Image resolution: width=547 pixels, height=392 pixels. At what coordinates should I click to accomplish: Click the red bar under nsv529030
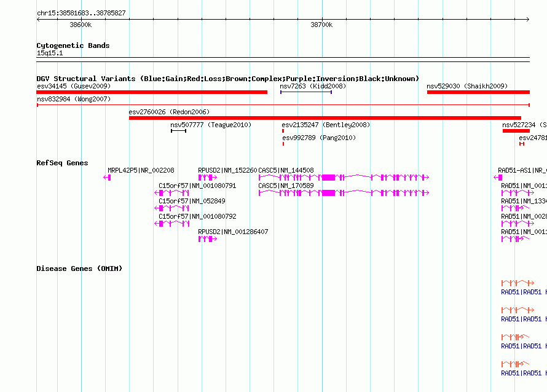(478, 92)
